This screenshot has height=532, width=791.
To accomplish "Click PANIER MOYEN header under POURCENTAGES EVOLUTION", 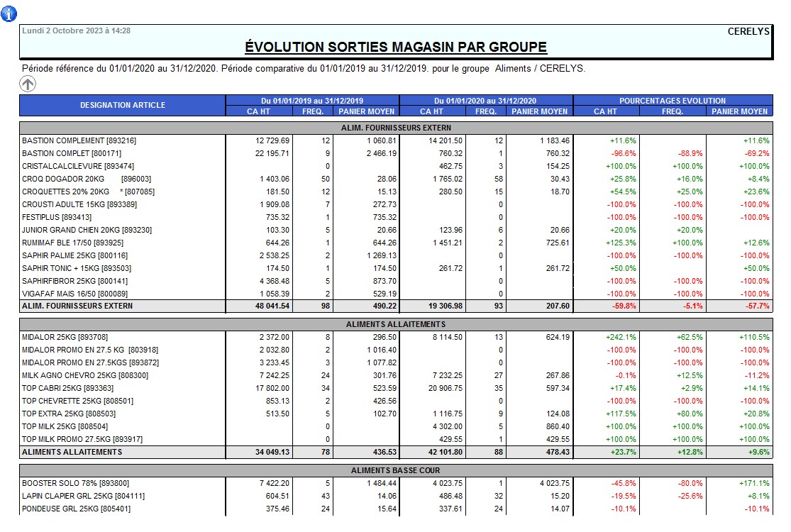I will pos(740,111).
